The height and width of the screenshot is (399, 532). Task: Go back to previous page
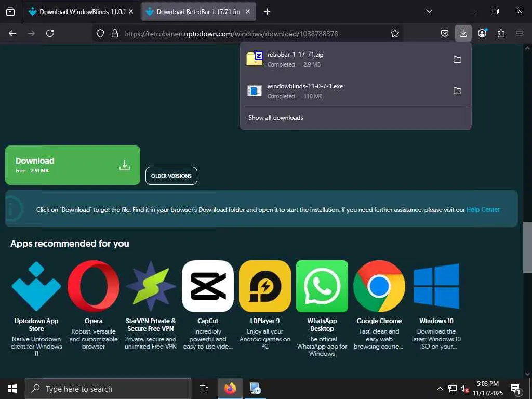[12, 33]
